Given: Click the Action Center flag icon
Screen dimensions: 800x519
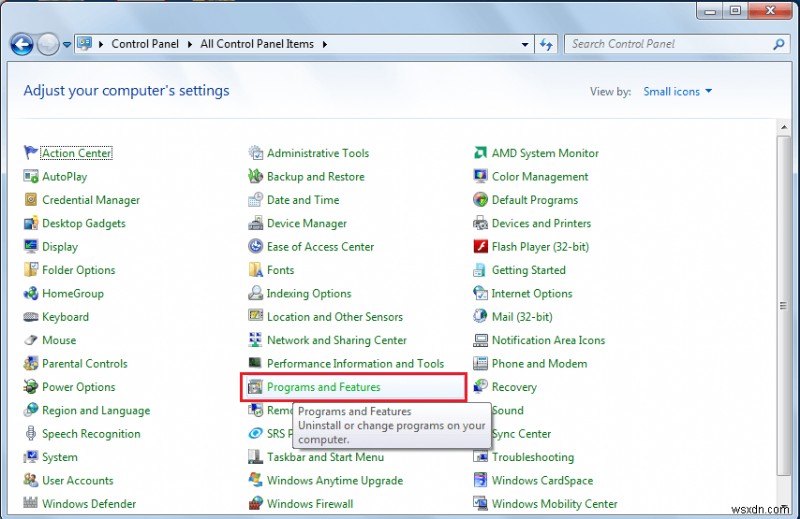Looking at the screenshot, I should click(x=31, y=153).
